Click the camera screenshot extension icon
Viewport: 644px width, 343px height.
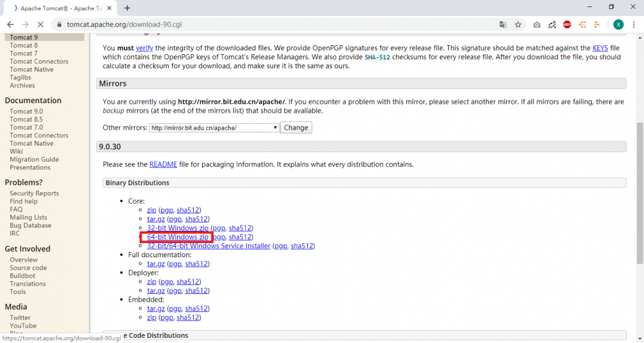pos(537,24)
